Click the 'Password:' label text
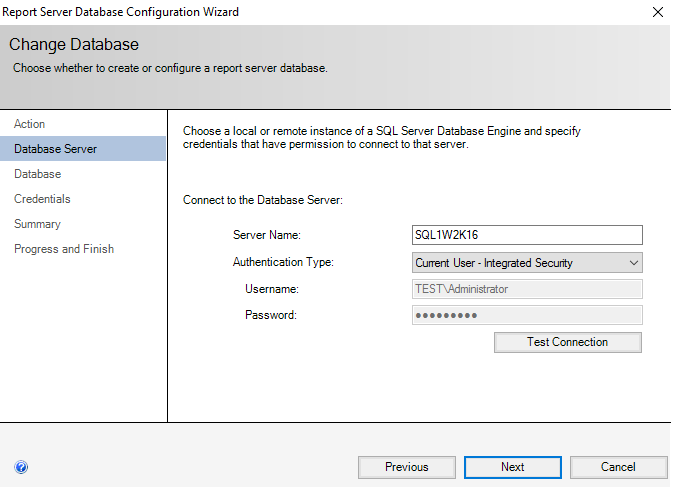This screenshot has width=673, height=487. tap(271, 315)
